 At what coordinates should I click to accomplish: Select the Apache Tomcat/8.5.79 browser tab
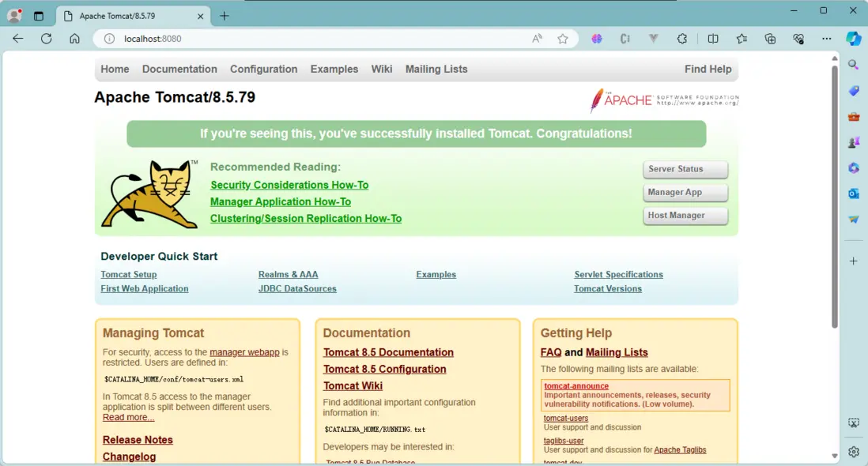click(x=134, y=16)
